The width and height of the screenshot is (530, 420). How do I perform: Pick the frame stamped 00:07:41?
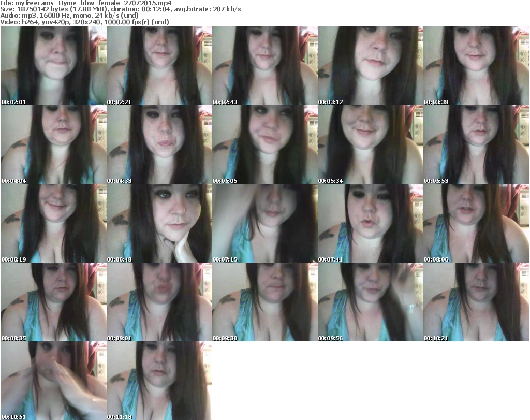point(371,223)
